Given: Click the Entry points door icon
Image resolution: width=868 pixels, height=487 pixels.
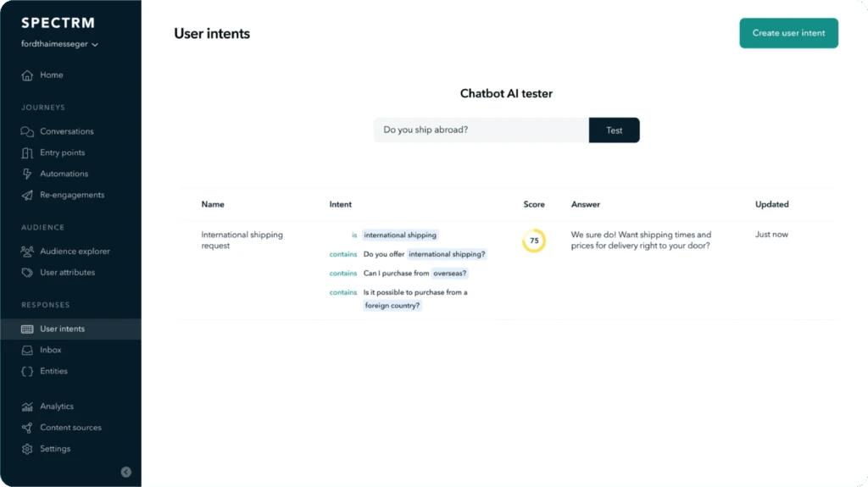Looking at the screenshot, I should point(27,152).
